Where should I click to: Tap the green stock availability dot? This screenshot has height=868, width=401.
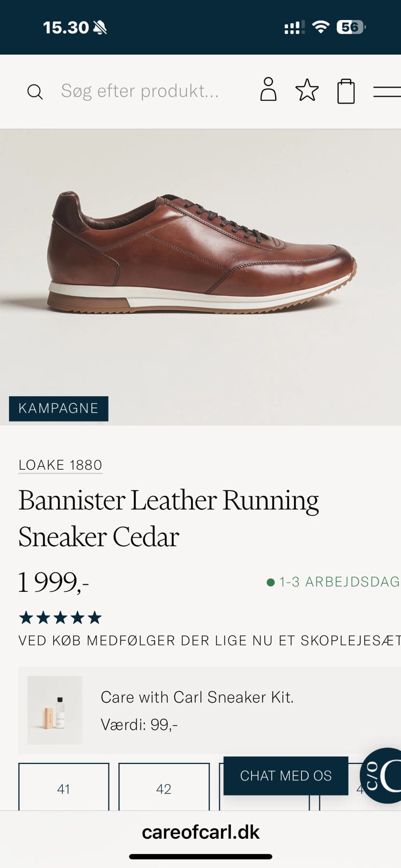[270, 583]
